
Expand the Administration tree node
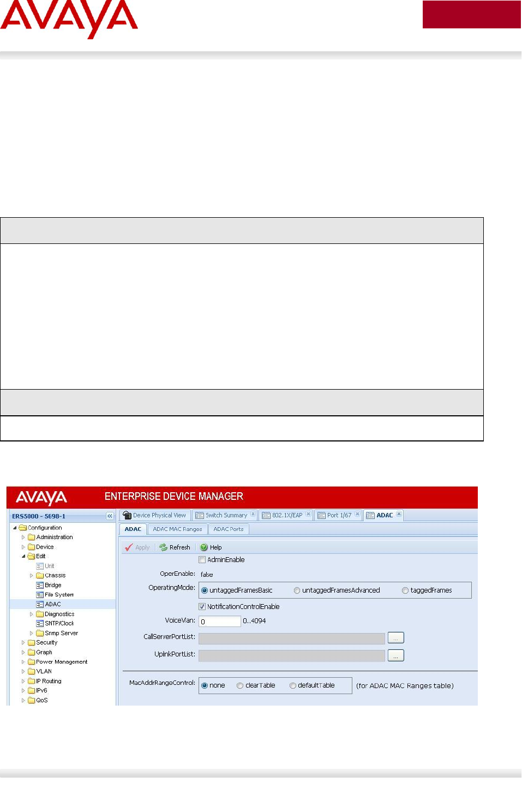[23, 538]
